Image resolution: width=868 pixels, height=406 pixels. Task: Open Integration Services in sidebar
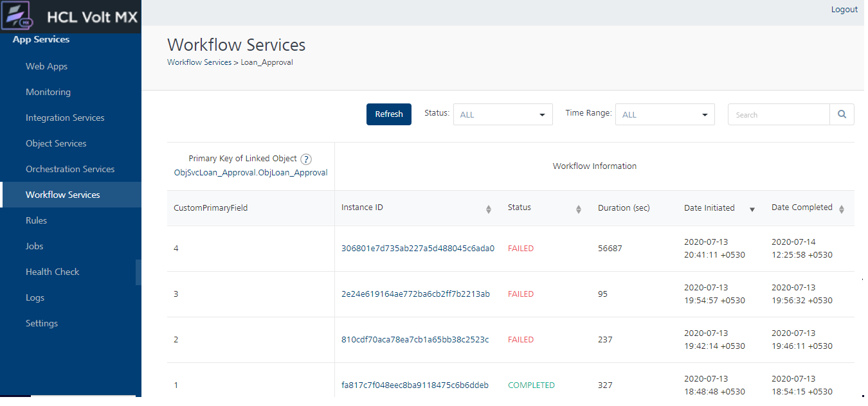tap(65, 118)
